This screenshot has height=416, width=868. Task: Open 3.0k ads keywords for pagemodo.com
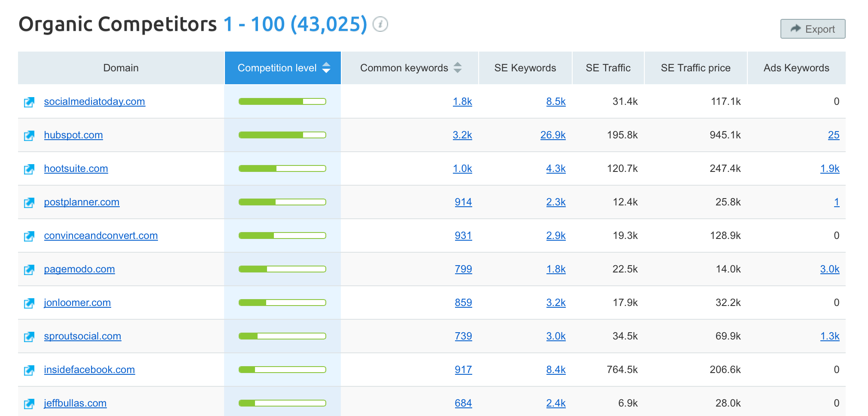[x=830, y=269]
